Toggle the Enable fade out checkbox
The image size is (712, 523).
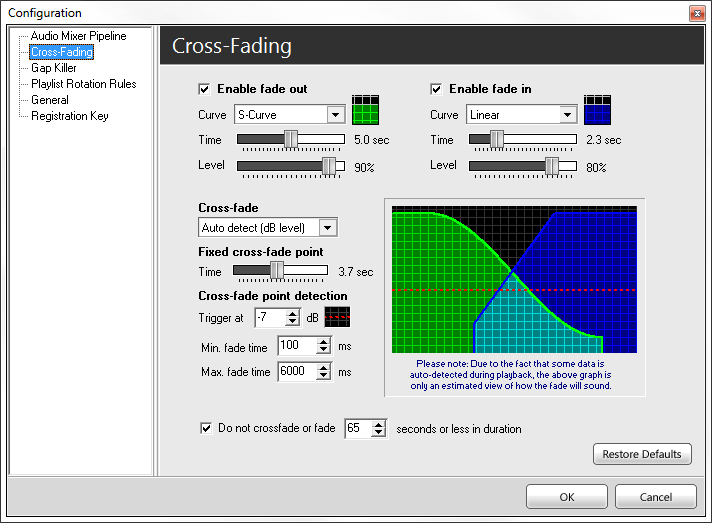click(205, 89)
